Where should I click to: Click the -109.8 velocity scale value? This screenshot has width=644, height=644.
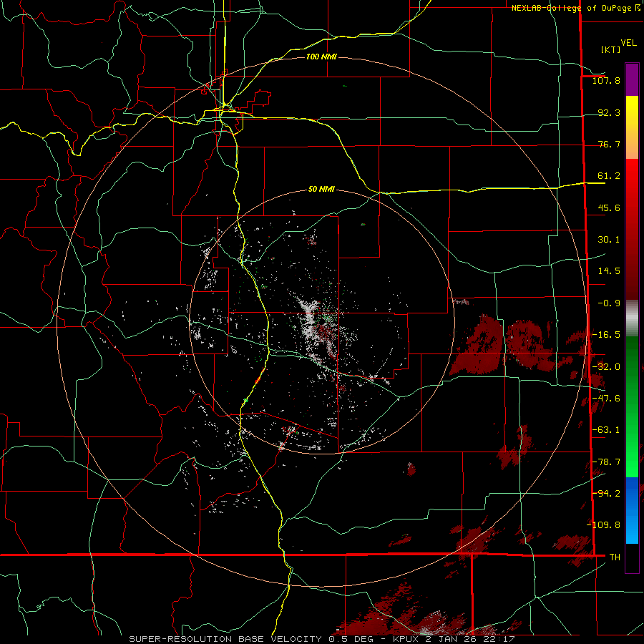(x=603, y=525)
